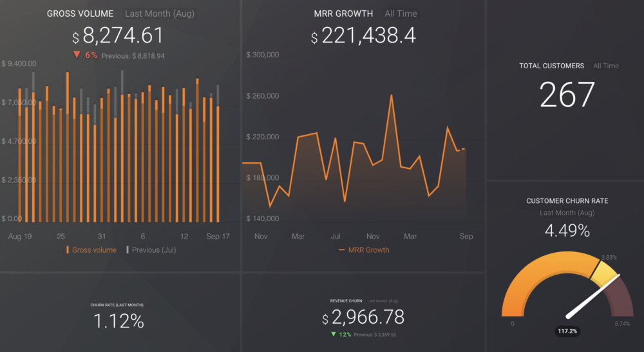This screenshot has height=352, width=644.
Task: Click the 'All Time' label next to MRR Growth
Action: click(401, 14)
